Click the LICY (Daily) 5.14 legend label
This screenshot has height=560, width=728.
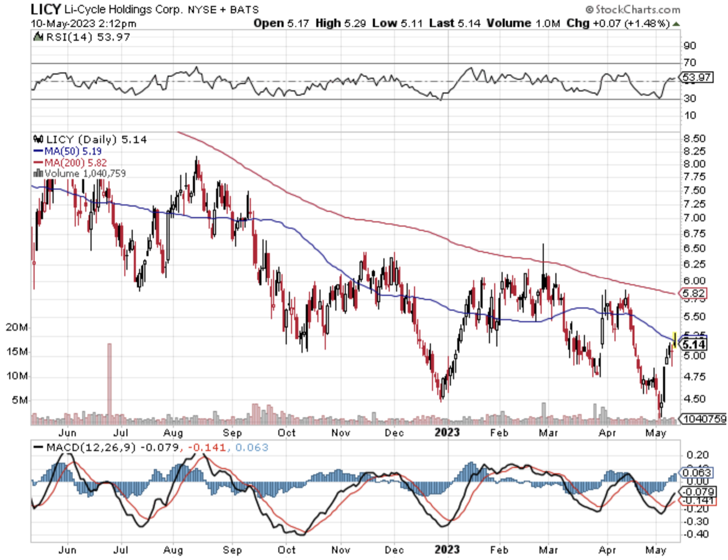click(x=97, y=139)
